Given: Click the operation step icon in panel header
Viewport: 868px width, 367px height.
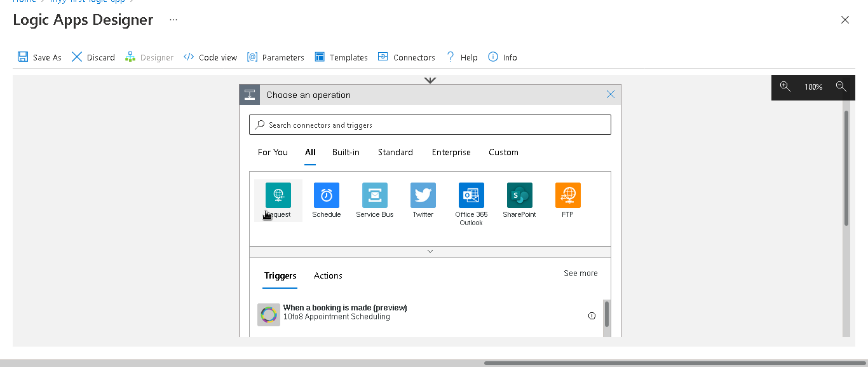Looking at the screenshot, I should (x=250, y=95).
